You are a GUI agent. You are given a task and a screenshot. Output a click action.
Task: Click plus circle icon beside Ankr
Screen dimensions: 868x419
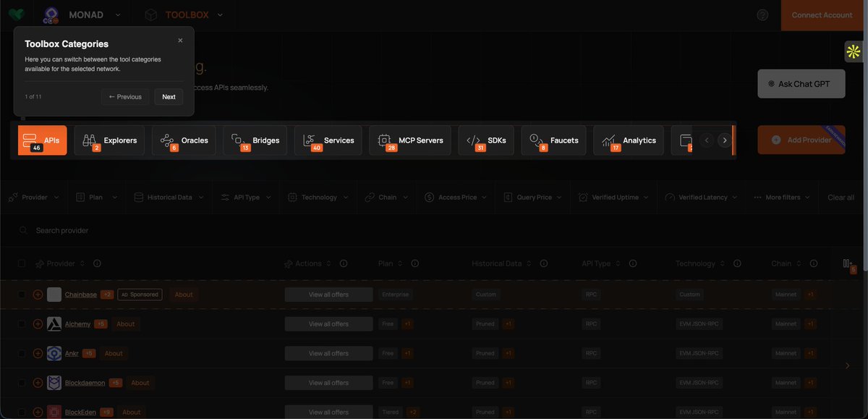tap(38, 353)
